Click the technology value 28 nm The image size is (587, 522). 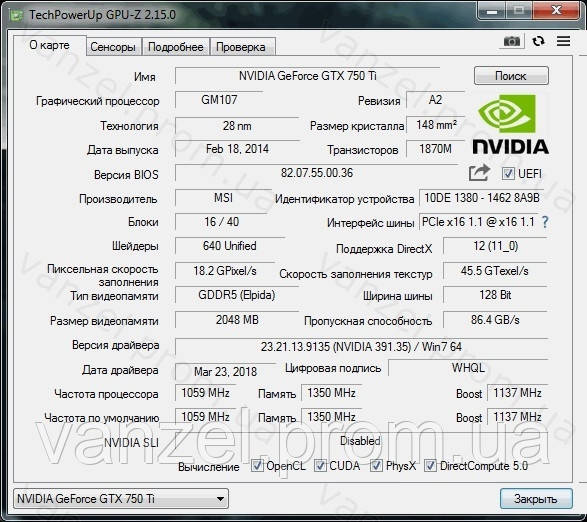(237, 125)
